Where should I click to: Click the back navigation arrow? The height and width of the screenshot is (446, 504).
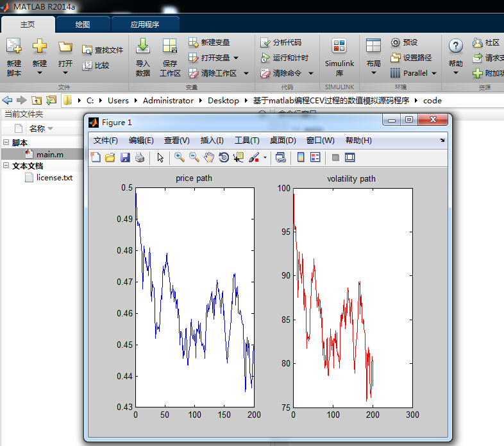pyautogui.click(x=7, y=100)
